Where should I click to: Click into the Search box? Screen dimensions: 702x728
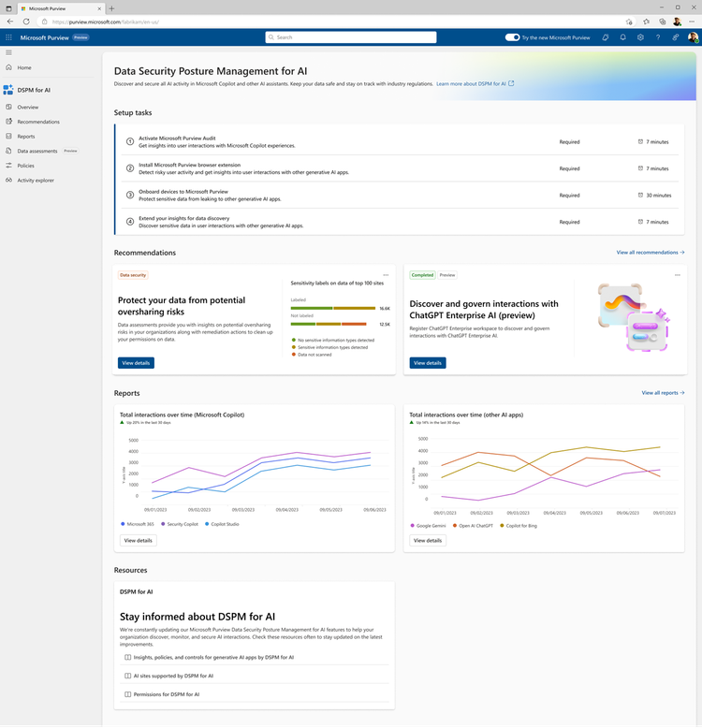351,37
